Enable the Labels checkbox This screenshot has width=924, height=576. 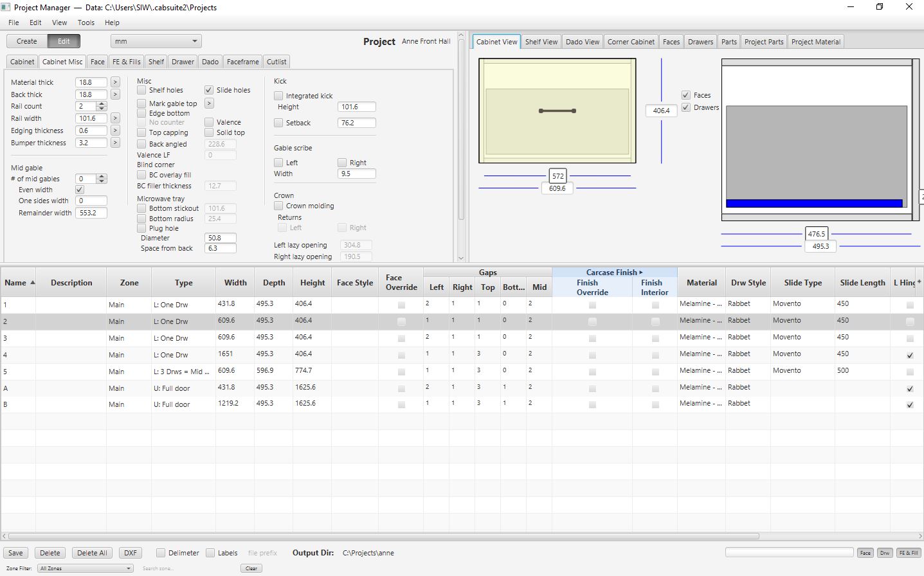(210, 553)
